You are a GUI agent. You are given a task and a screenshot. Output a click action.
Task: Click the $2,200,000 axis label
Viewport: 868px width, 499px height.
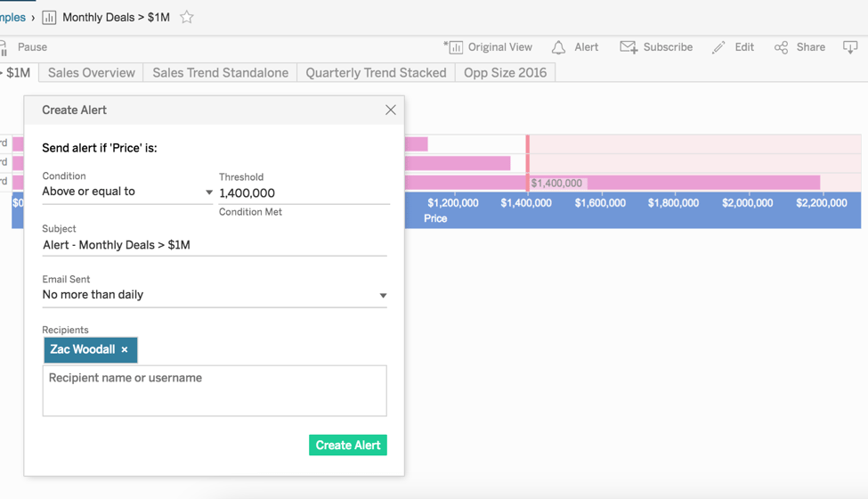click(822, 202)
